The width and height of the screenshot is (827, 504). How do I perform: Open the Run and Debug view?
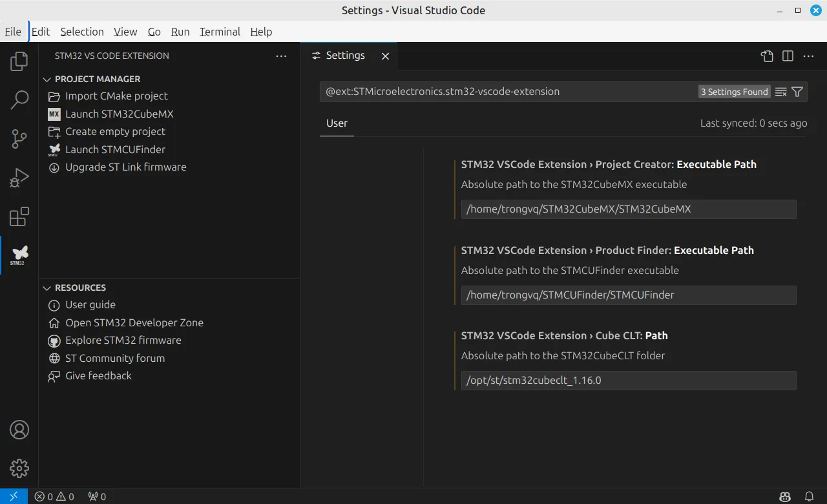(x=19, y=178)
